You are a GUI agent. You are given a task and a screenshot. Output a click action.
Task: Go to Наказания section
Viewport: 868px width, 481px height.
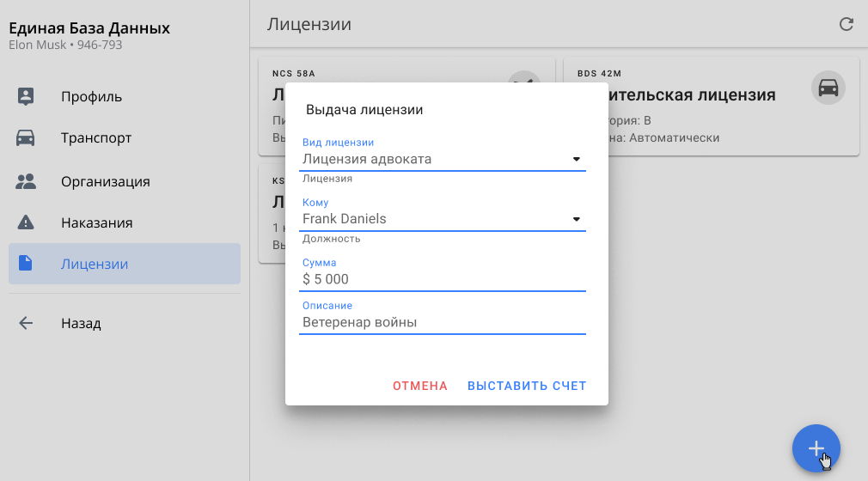point(96,222)
